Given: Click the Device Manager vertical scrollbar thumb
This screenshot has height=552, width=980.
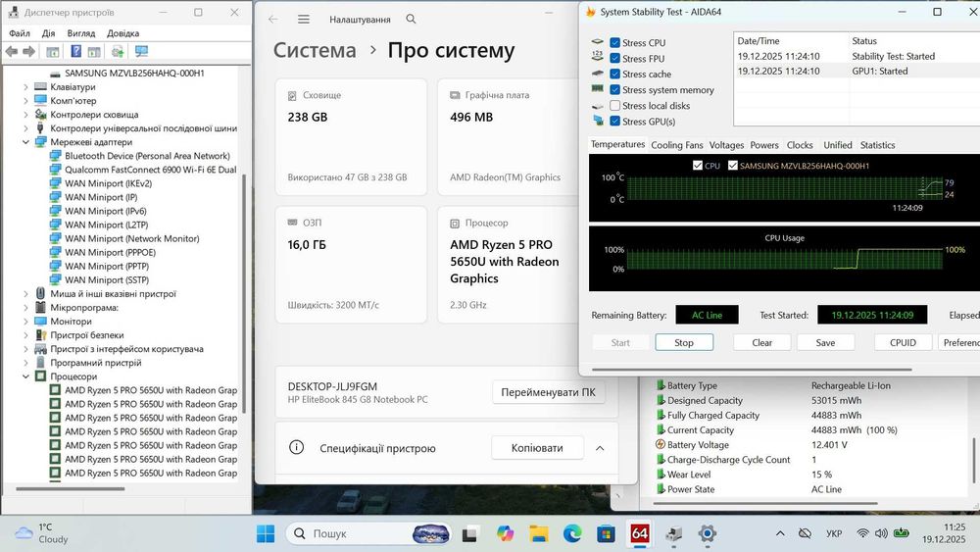Looking at the screenshot, I should pyautogui.click(x=244, y=294).
